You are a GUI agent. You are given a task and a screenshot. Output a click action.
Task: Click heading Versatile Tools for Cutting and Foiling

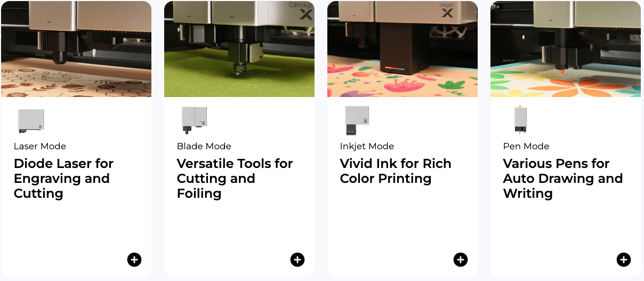tap(235, 179)
